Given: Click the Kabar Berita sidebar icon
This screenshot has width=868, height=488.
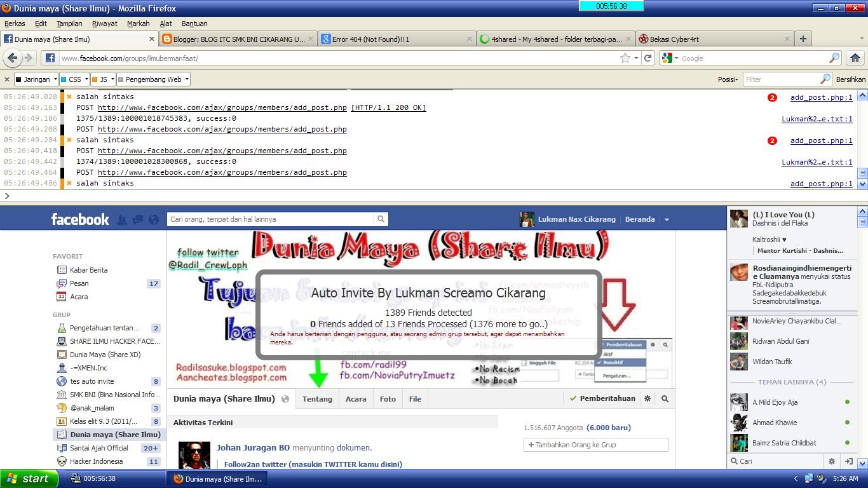Looking at the screenshot, I should tap(62, 270).
